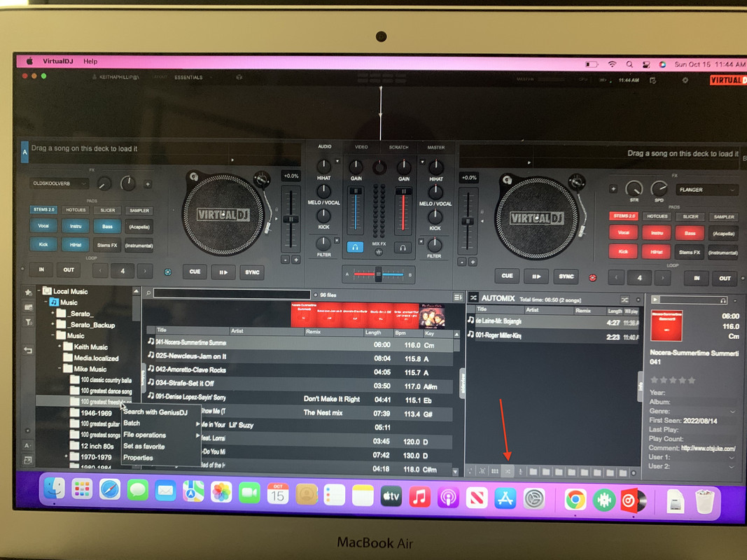747x560 pixels.
Task: Click the font size A icon
Action: point(27,446)
